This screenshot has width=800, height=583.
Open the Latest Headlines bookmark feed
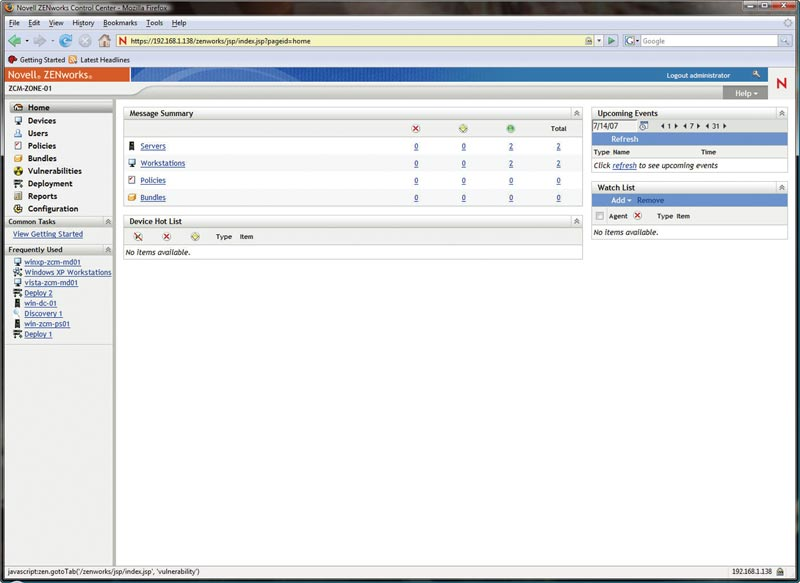(99, 60)
